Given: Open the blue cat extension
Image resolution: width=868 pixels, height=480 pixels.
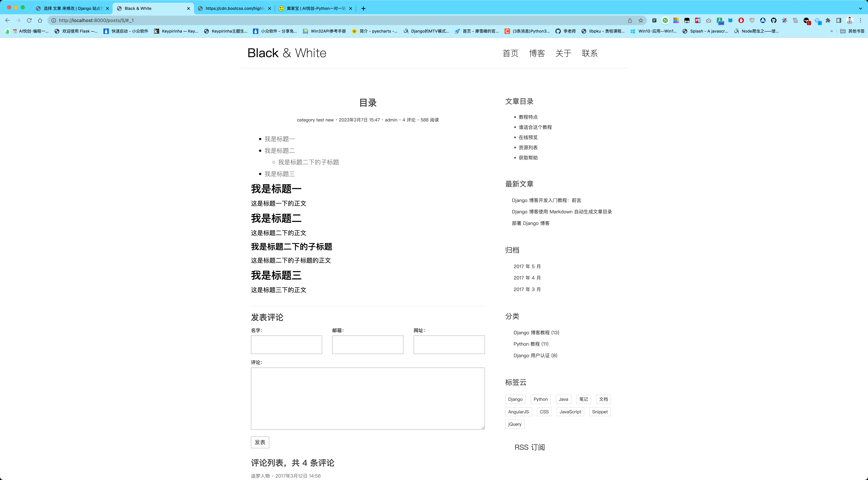Looking at the screenshot, I should (x=730, y=20).
